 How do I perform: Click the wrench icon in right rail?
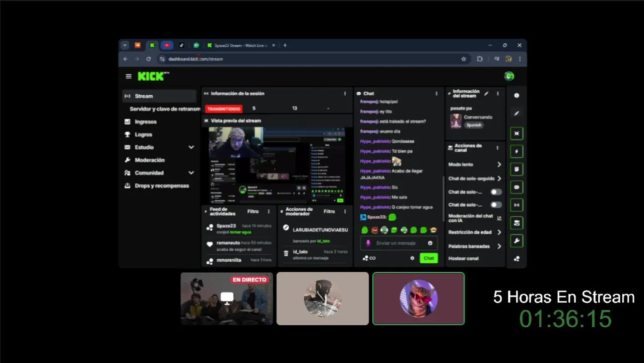517,241
